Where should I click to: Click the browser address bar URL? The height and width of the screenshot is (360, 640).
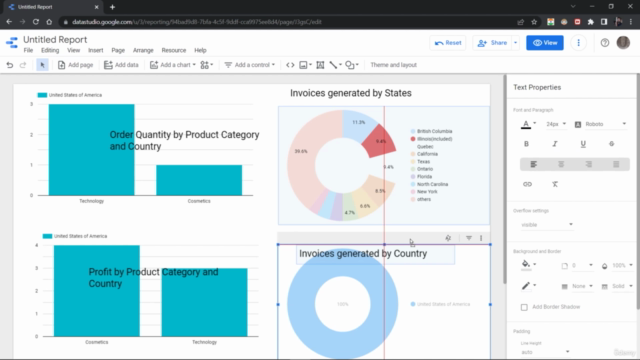pos(197,22)
